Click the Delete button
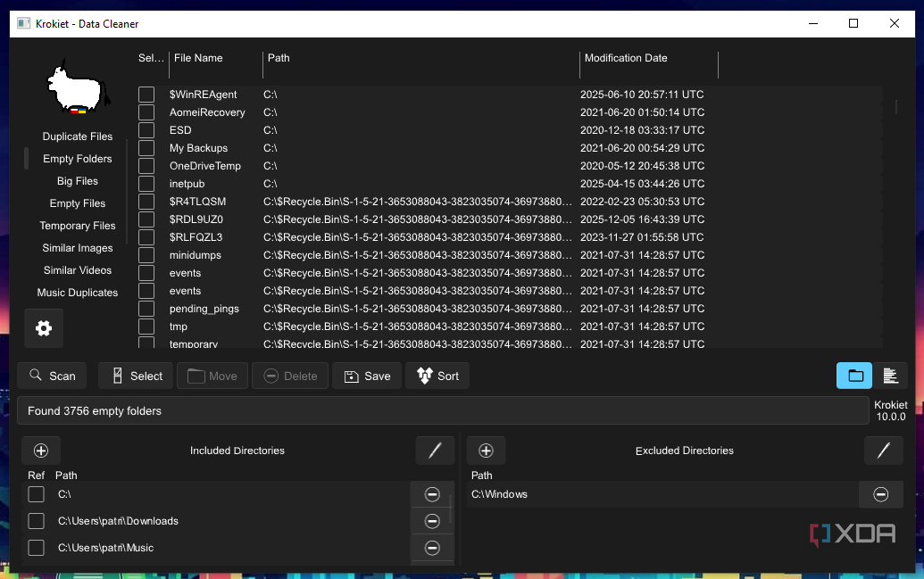The height and width of the screenshot is (579, 924). (290, 376)
